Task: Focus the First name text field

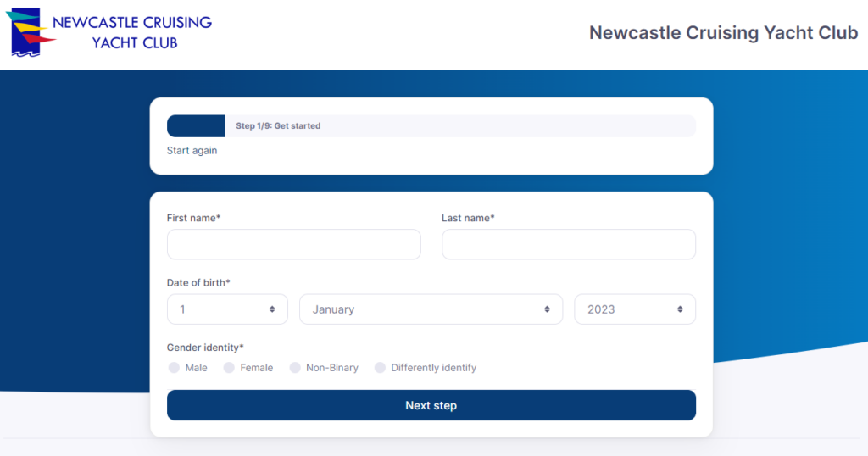Action: coord(293,244)
